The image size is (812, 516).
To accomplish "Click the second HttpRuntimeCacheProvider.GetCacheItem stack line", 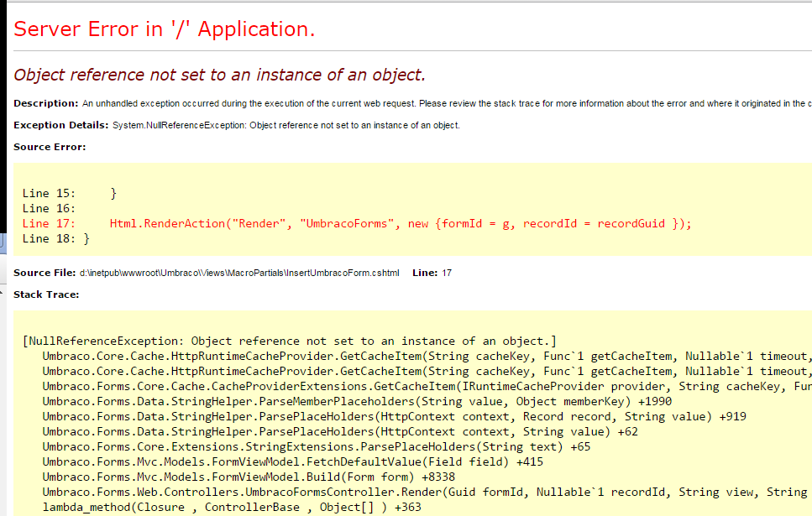I will (x=427, y=371).
